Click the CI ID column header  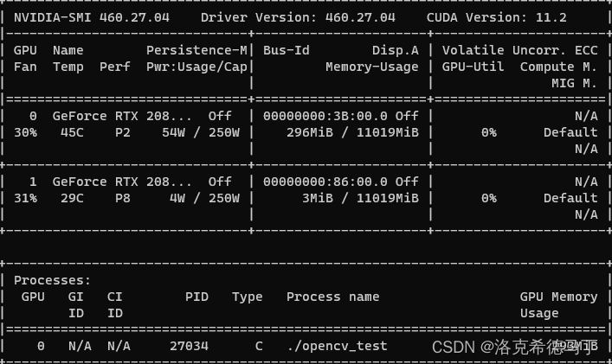pos(115,305)
